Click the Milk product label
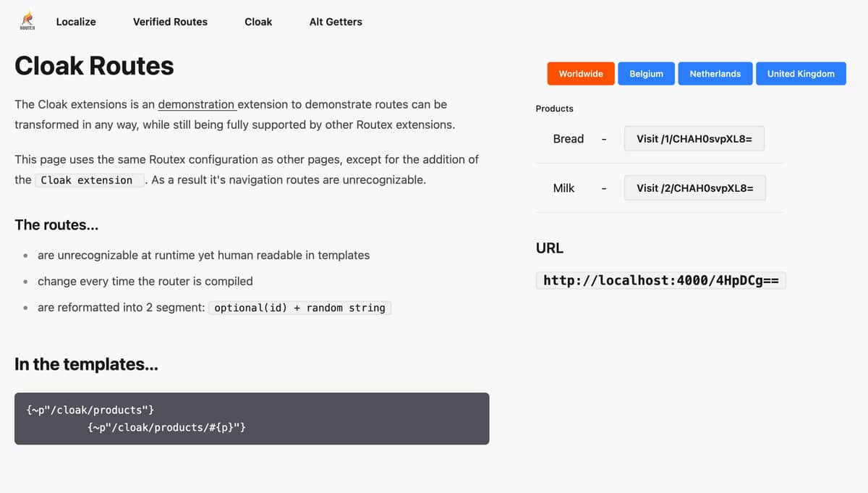 tap(563, 188)
